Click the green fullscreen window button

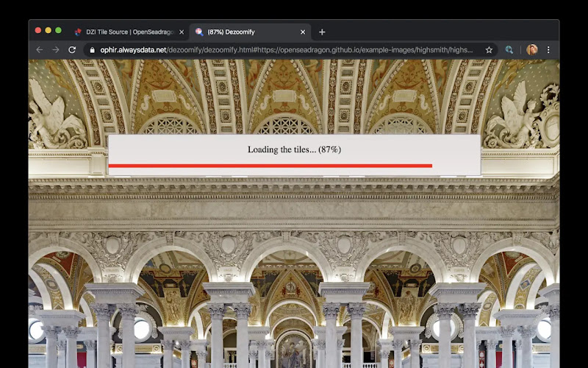pos(58,30)
